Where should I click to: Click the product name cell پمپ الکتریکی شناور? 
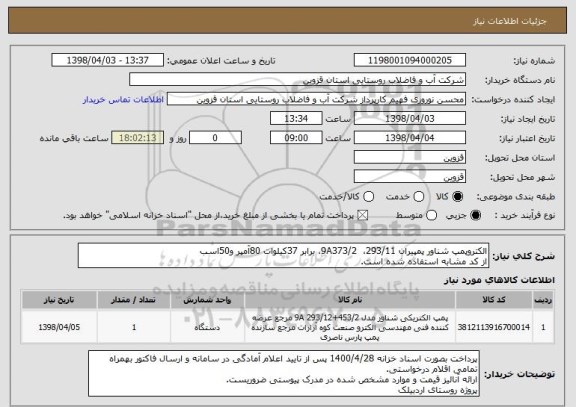tap(350, 327)
